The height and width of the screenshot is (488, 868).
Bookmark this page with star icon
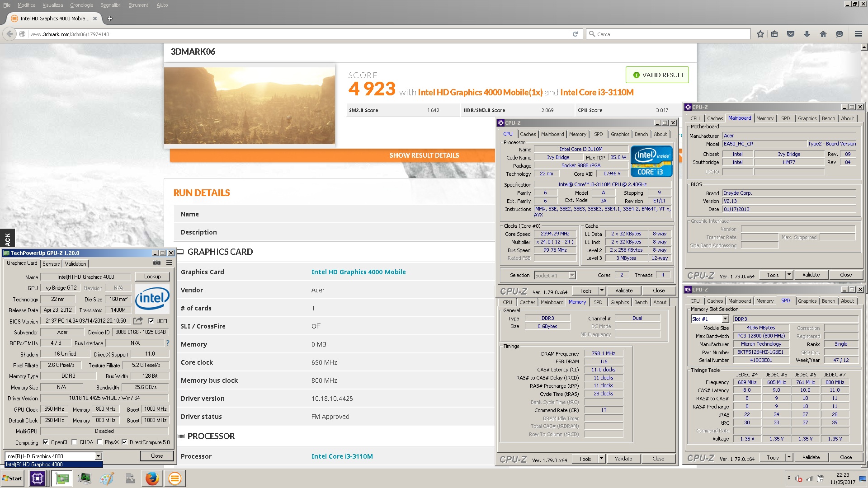coord(760,34)
